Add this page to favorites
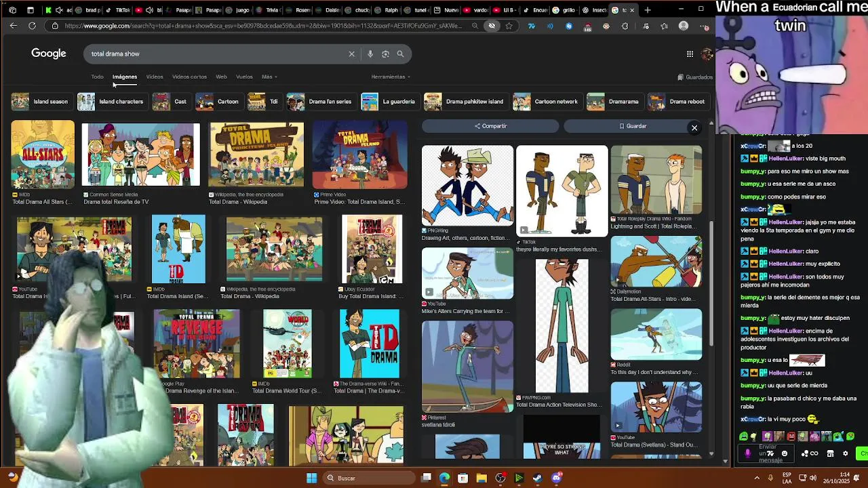 tap(509, 26)
